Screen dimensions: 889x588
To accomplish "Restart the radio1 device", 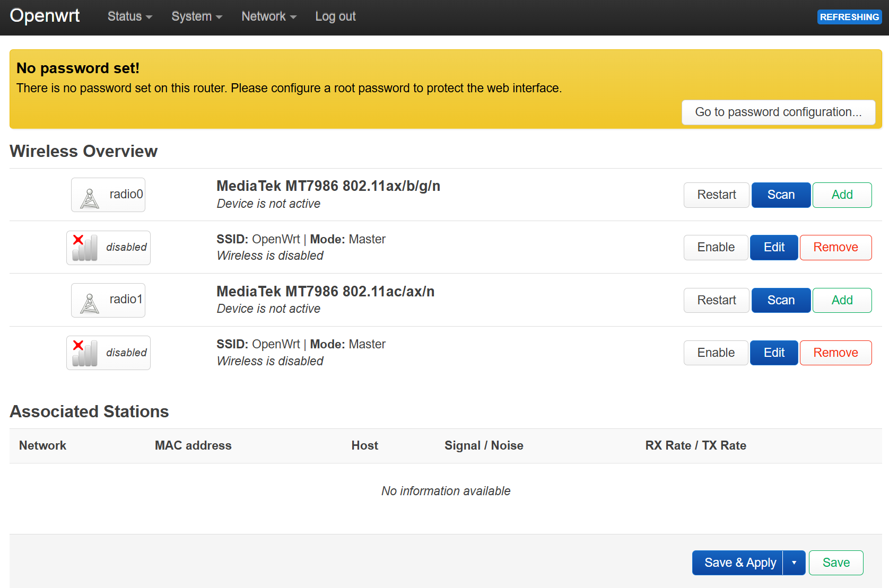I will pos(716,300).
